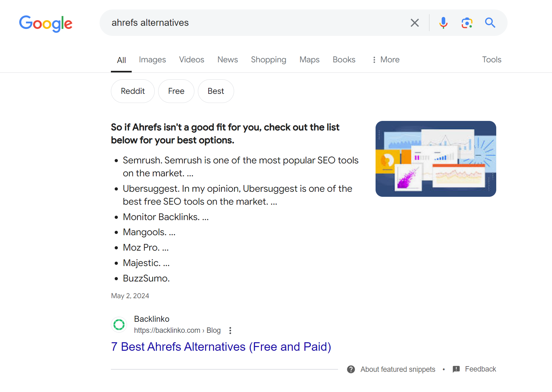Screen dimensions: 552x392
Task: Click the backlinko.com Blog URL
Action: [x=177, y=330]
